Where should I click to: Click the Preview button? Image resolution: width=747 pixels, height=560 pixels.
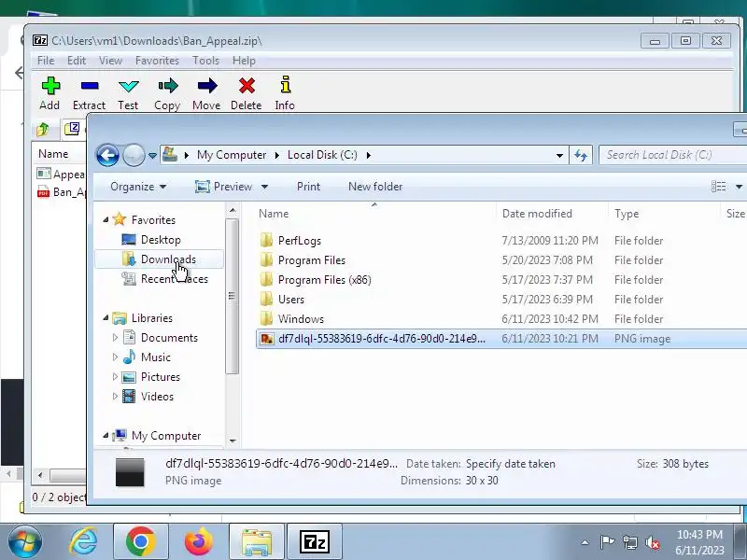pos(224,187)
